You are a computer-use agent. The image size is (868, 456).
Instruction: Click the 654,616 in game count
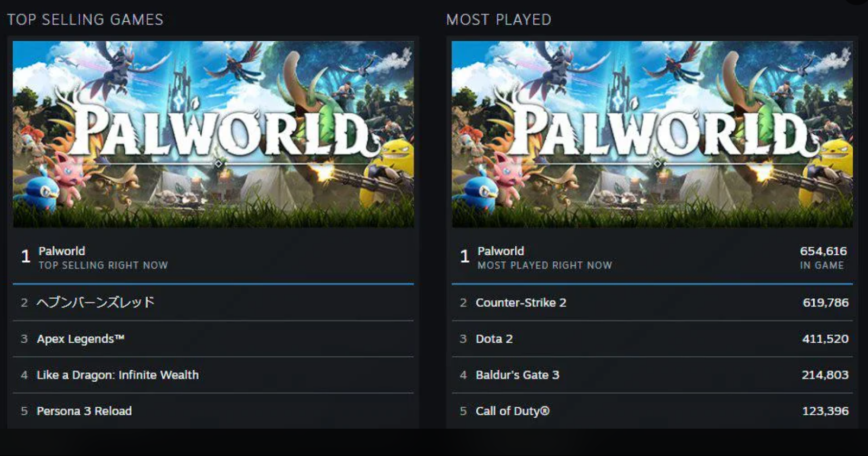pyautogui.click(x=823, y=251)
